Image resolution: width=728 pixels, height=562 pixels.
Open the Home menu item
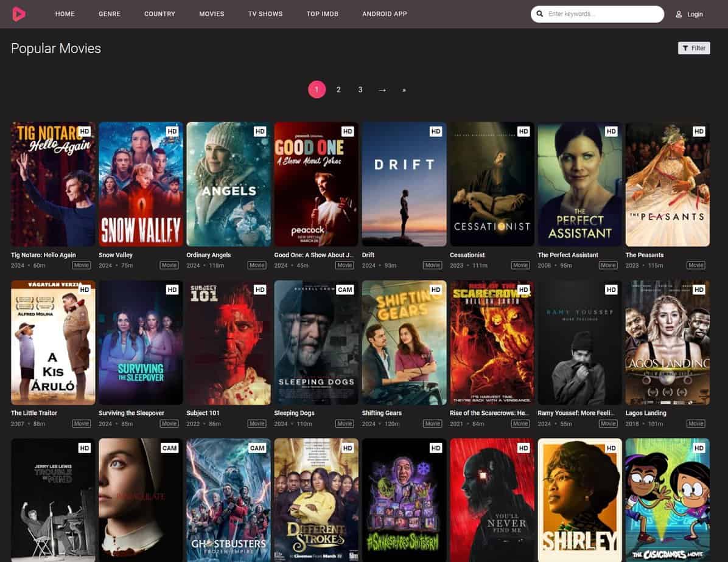(x=65, y=14)
